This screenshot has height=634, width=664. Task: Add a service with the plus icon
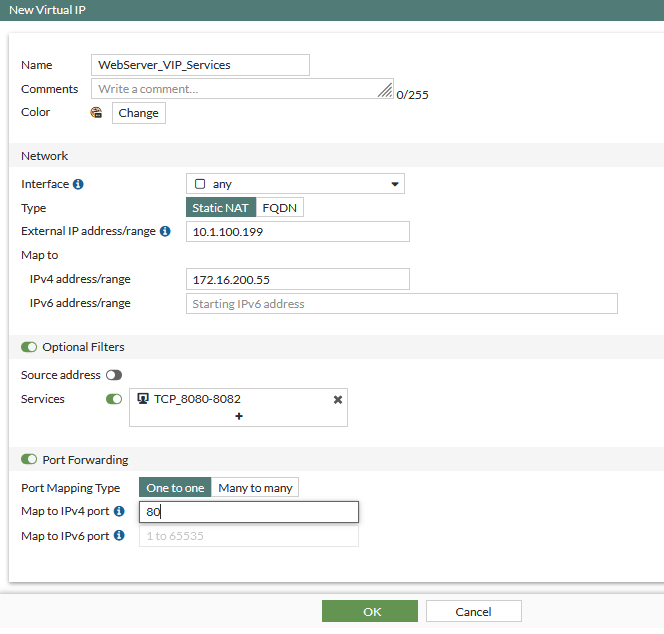(238, 416)
